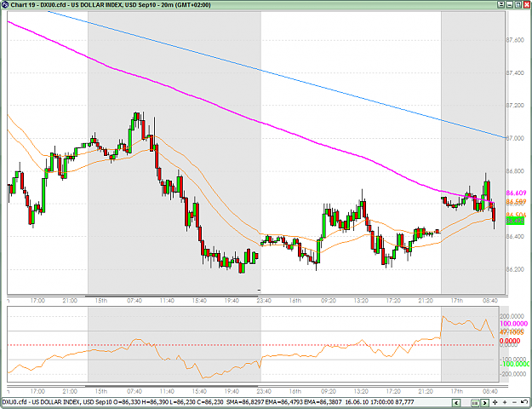Screen dimensions: 532x409
Task: Click 13:20 on the main chart time axis
Action: [361, 301]
